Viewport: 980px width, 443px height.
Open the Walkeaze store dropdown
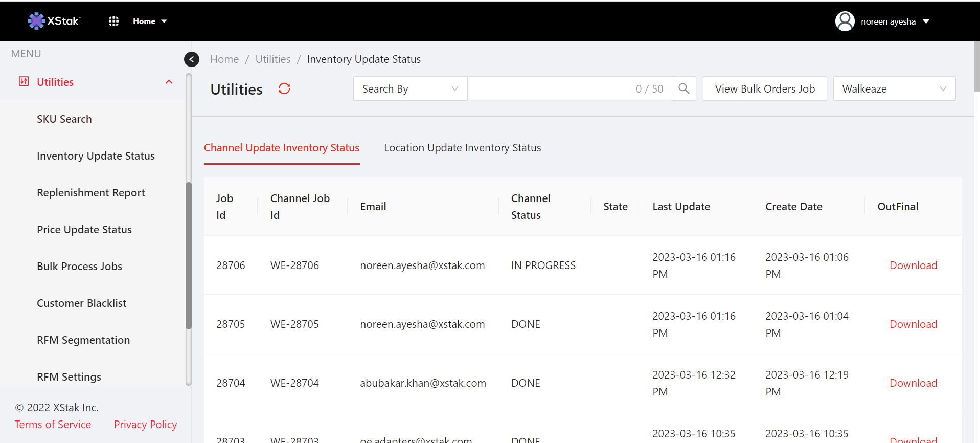(x=894, y=89)
